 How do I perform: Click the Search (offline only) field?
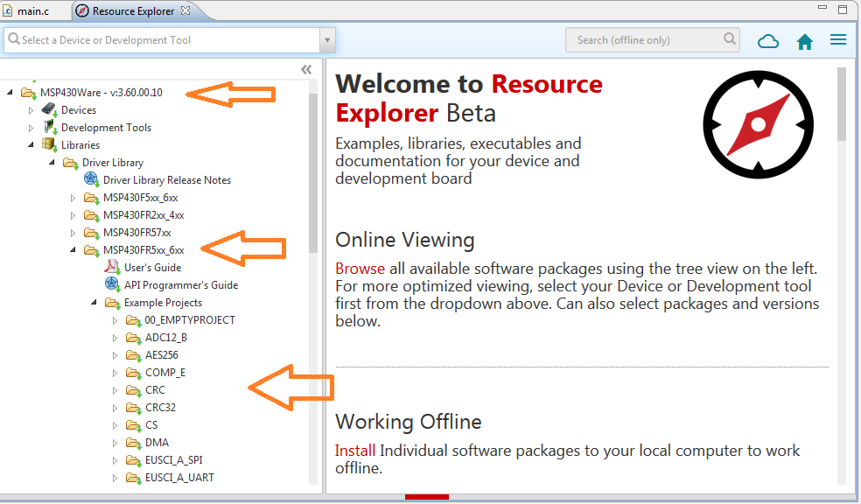point(653,40)
